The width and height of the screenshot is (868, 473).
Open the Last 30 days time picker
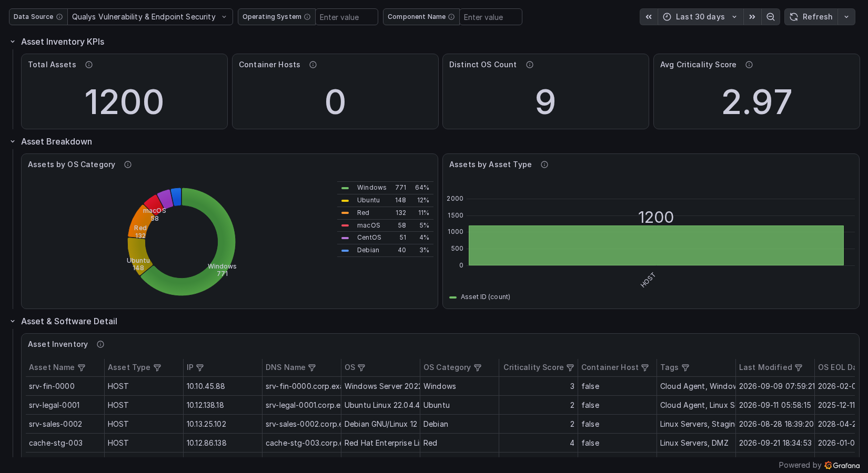pos(701,17)
